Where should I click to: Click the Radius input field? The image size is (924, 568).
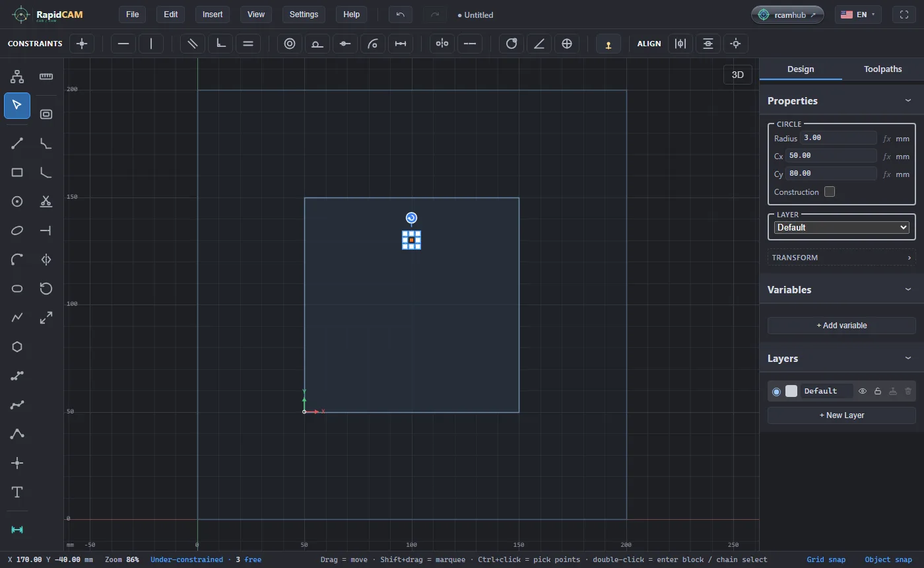pyautogui.click(x=838, y=138)
